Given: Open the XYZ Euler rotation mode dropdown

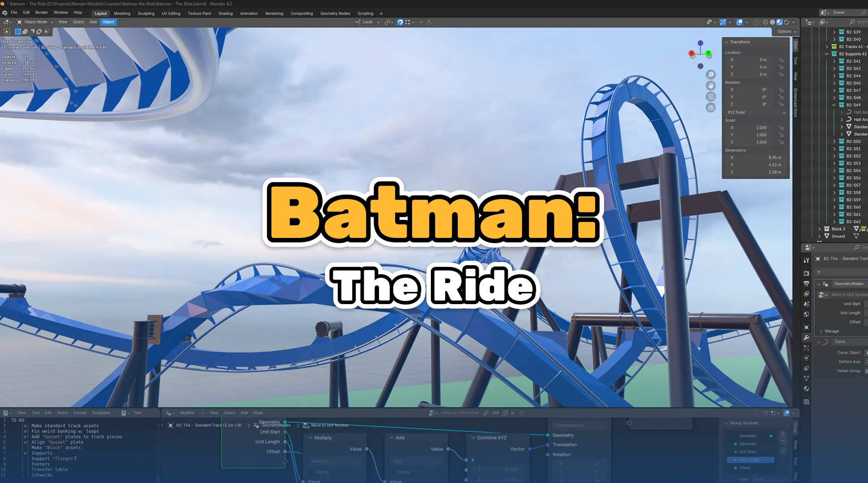Looking at the screenshot, I should tap(756, 112).
